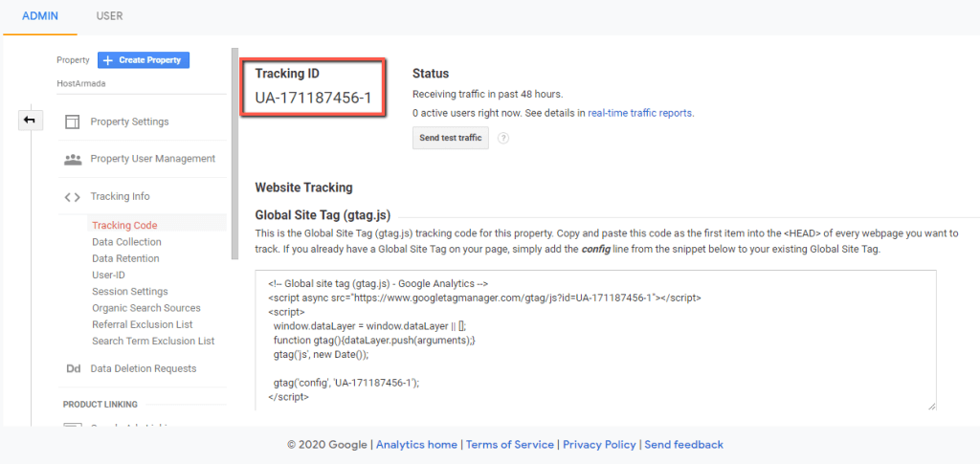Click the UA-171187456-1 tracking ID text
Image resolution: width=980 pixels, height=464 pixels.
[313, 98]
